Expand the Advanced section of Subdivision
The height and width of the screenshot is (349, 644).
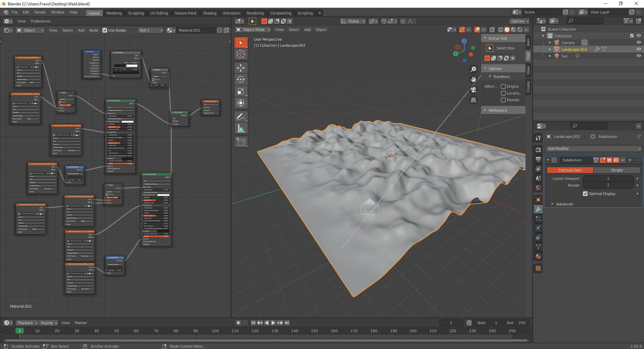pyautogui.click(x=564, y=204)
